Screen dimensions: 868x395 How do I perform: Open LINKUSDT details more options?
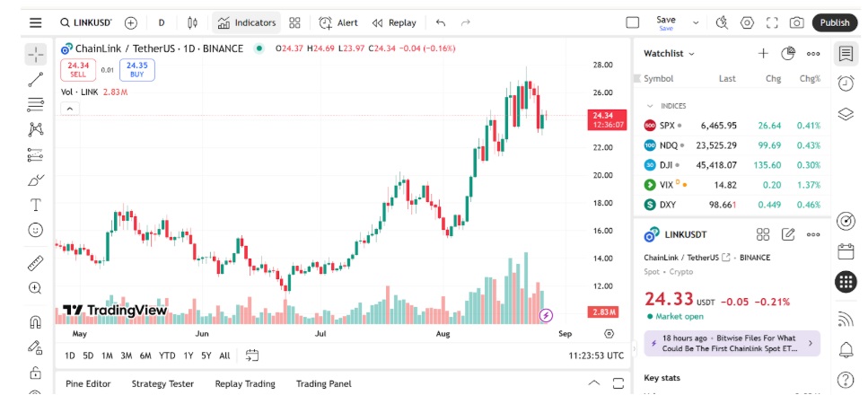click(812, 234)
